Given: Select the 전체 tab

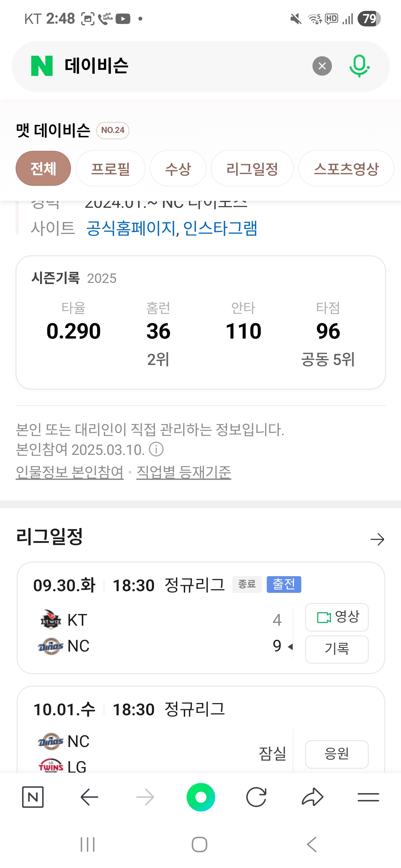Looking at the screenshot, I should coord(43,169).
